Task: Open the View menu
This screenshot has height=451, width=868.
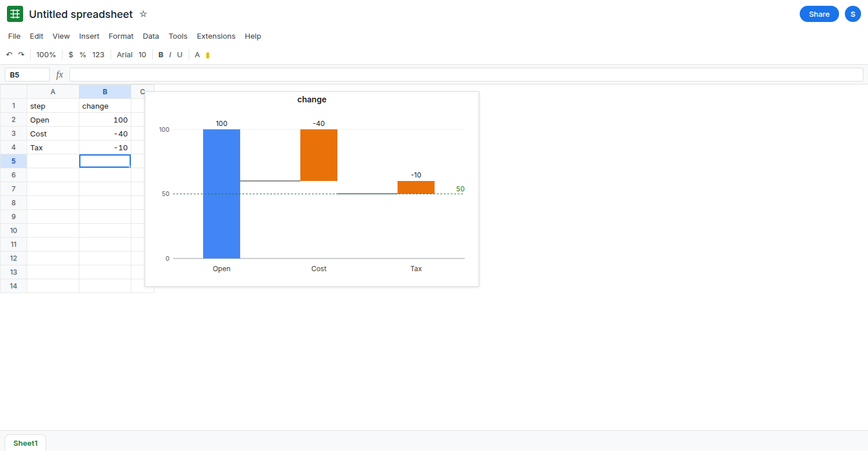Action: [61, 36]
